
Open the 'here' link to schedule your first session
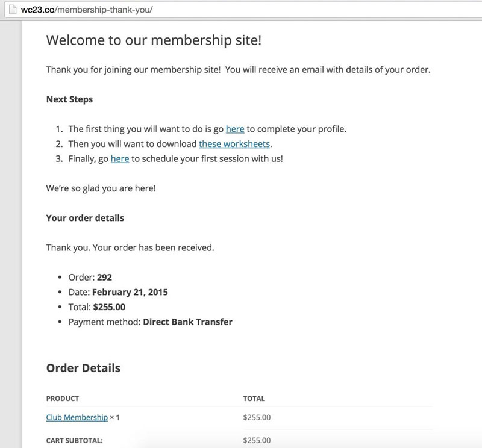pyautogui.click(x=120, y=159)
